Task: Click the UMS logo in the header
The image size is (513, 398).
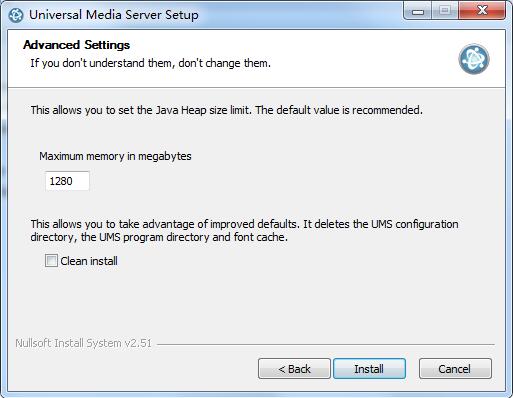Action: 474,59
